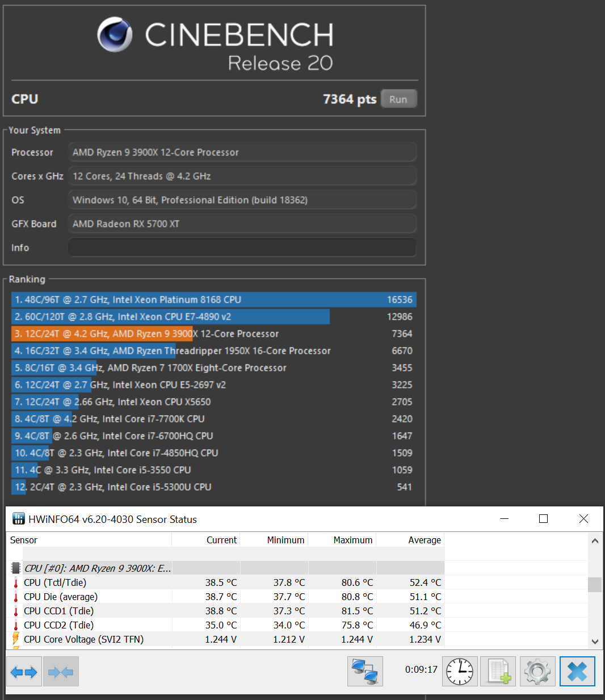The image size is (605, 700).
Task: Click the expand columns blue arrows button
Action: 24,672
